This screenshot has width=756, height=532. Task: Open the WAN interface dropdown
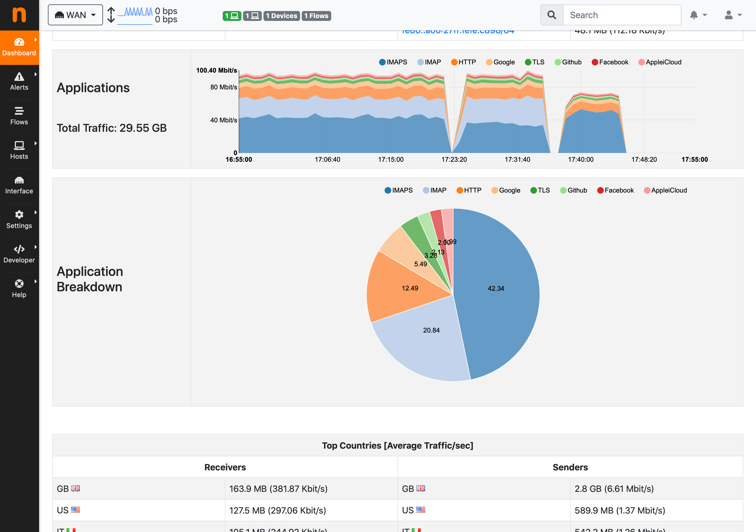[x=75, y=15]
